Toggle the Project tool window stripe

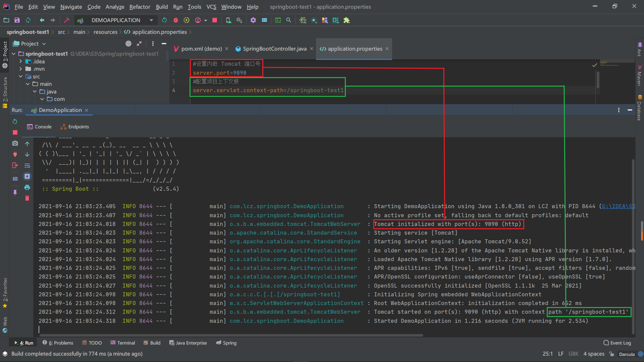(5, 54)
